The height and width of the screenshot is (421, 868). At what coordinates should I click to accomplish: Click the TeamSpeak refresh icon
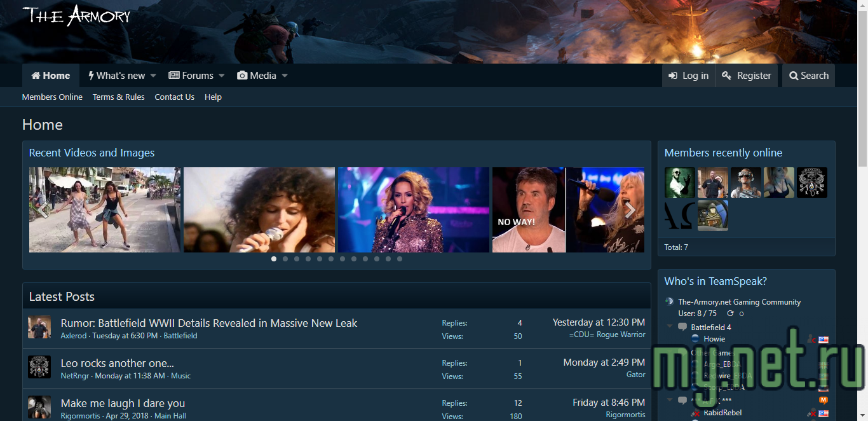tap(730, 314)
